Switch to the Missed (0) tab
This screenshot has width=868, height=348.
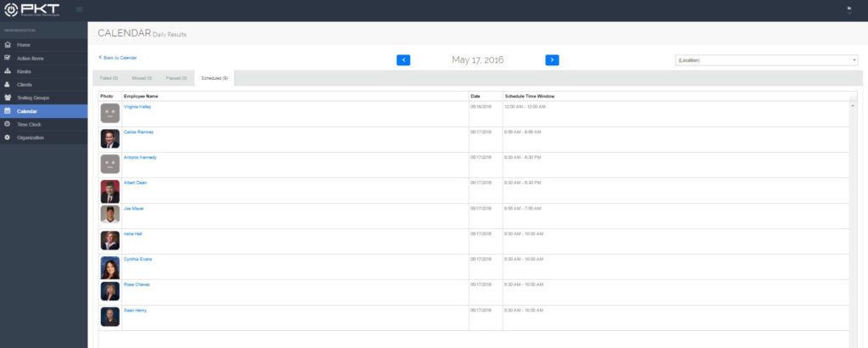(142, 78)
